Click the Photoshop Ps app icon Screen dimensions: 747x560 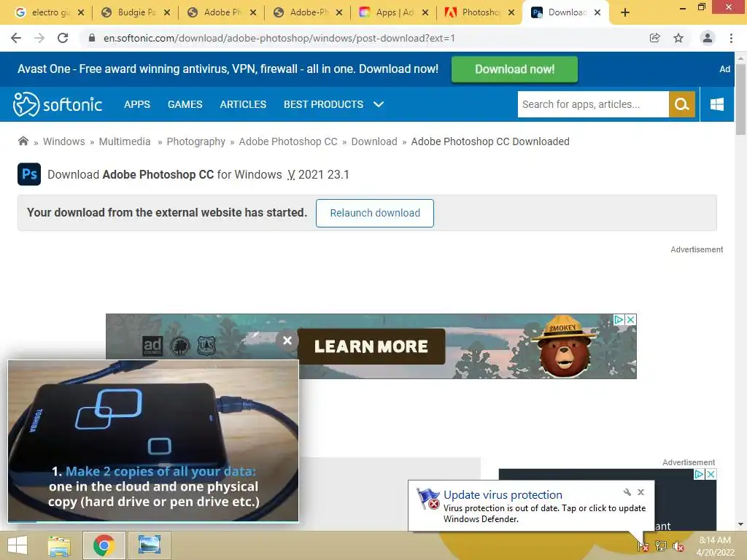(29, 174)
